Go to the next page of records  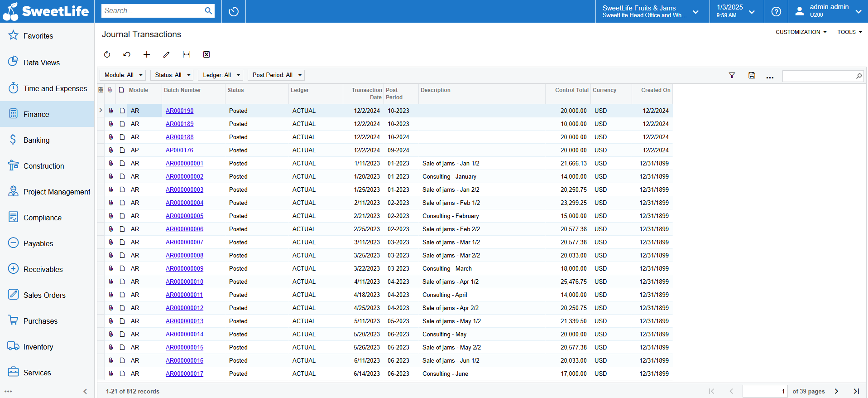click(836, 391)
